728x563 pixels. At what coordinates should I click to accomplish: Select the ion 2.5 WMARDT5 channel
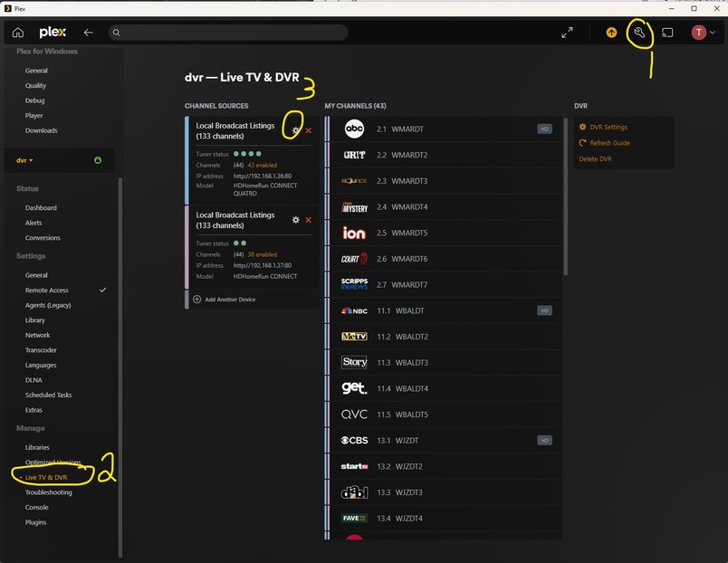[x=443, y=233]
